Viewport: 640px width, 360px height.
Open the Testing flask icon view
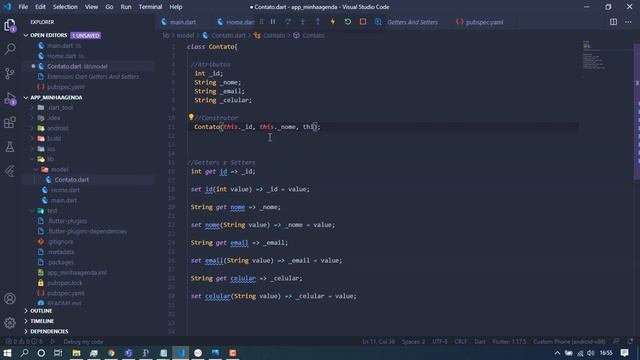[10, 147]
